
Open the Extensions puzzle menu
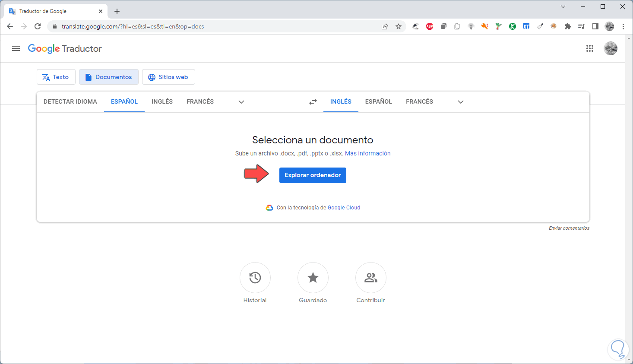[568, 26]
